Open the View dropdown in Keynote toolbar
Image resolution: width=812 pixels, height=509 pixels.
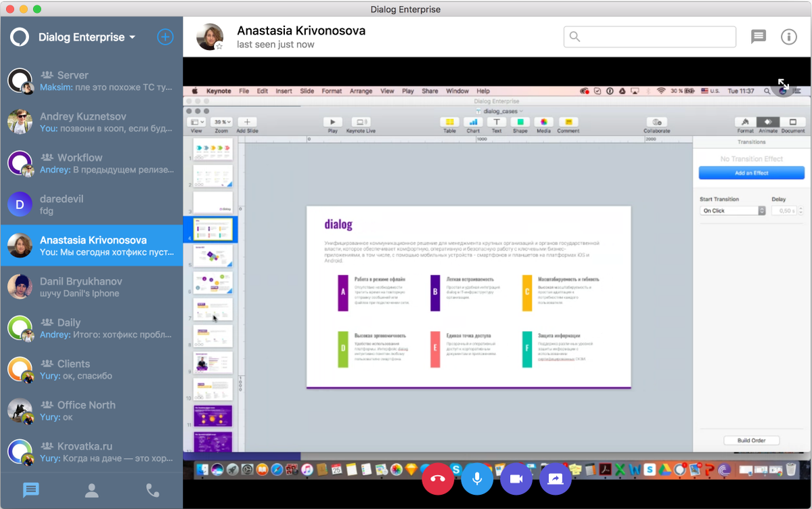196,122
